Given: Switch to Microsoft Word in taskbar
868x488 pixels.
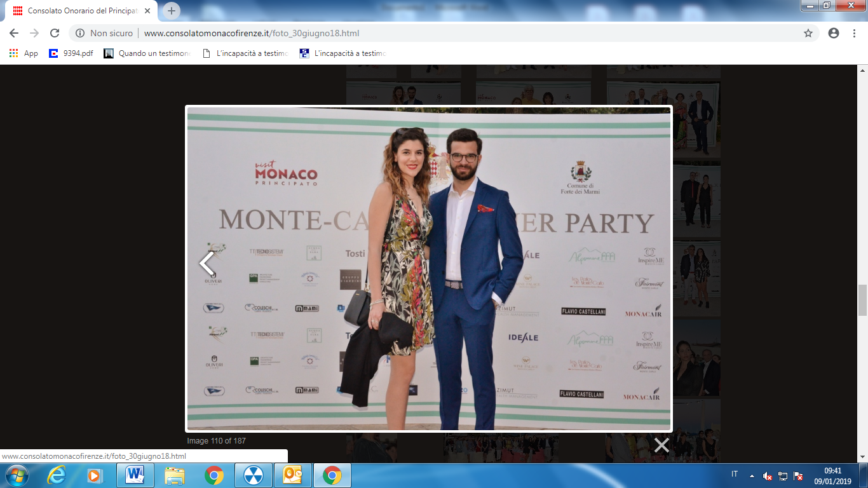Looking at the screenshot, I should (135, 475).
